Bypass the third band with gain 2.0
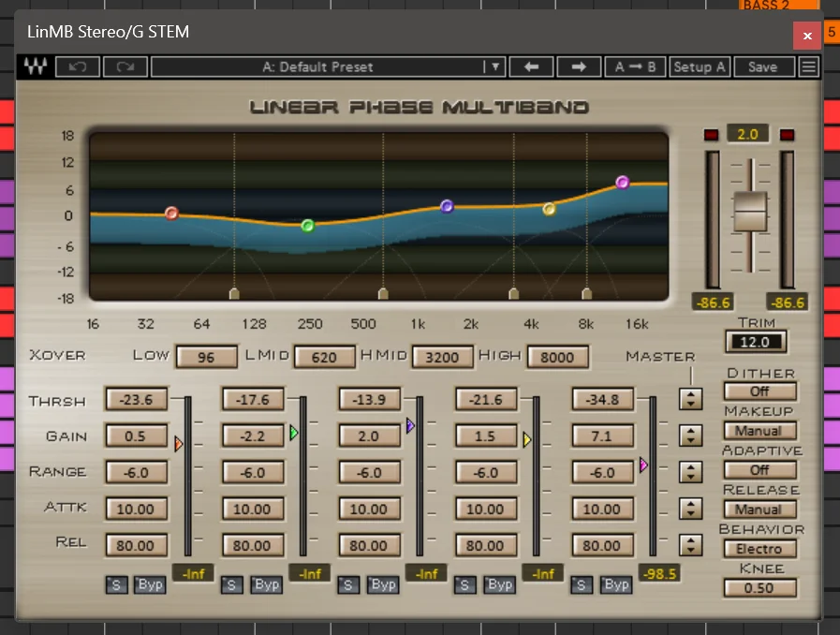Viewport: 840px width, 635px height. point(383,584)
